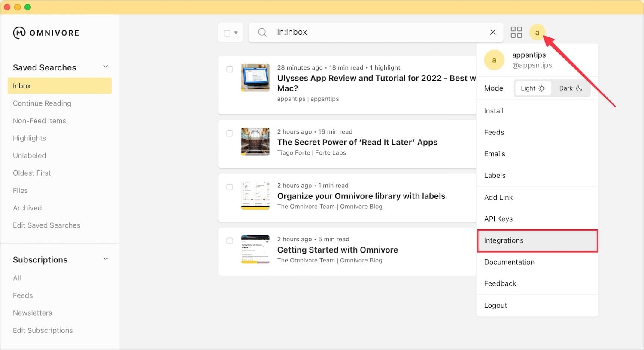Open Unlabeled saved search
The image size is (644, 350).
click(29, 155)
